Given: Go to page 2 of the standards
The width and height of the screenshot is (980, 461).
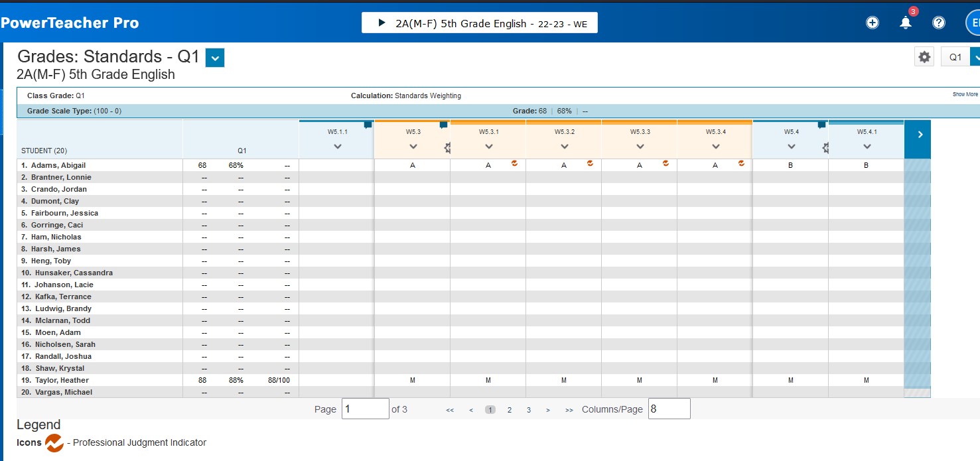Looking at the screenshot, I should point(510,410).
